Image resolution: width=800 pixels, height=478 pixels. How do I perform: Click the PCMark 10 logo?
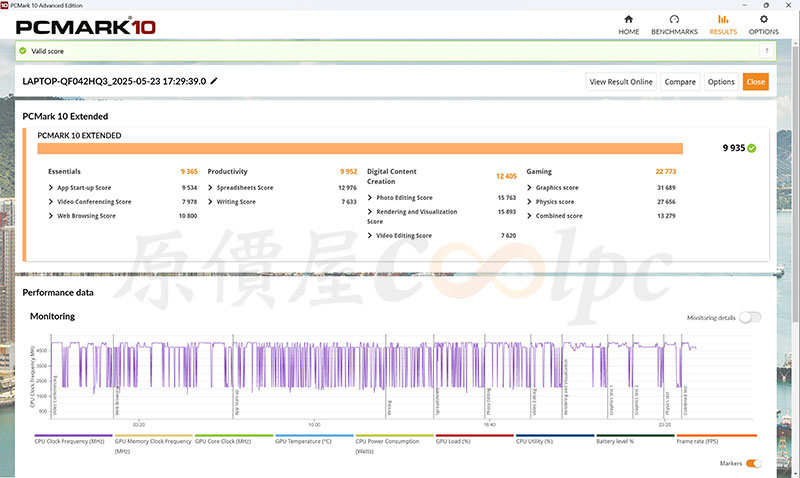click(x=85, y=27)
